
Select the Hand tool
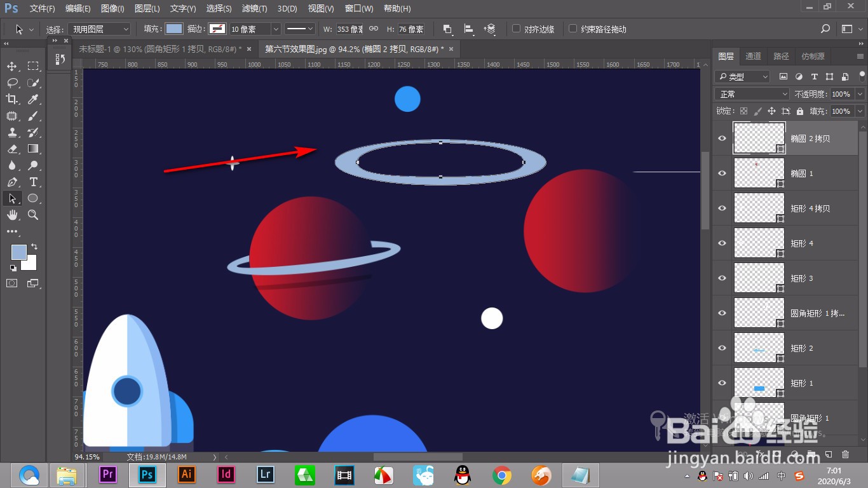(x=12, y=215)
